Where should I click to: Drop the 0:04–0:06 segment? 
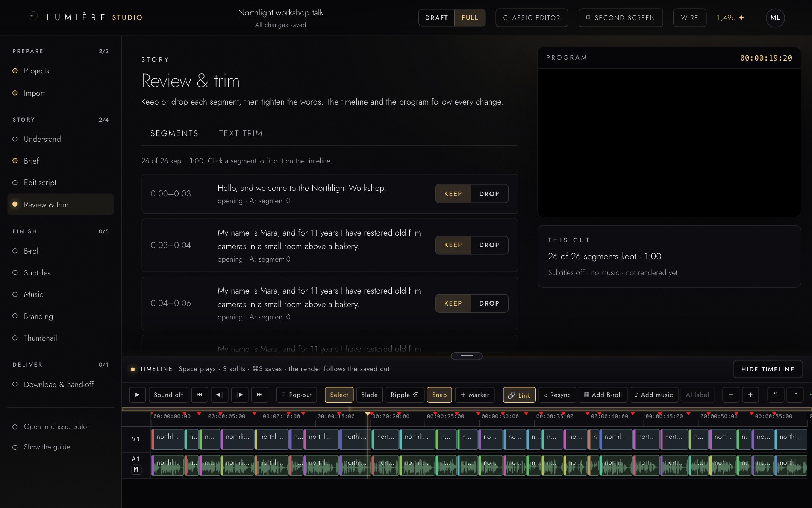point(489,303)
